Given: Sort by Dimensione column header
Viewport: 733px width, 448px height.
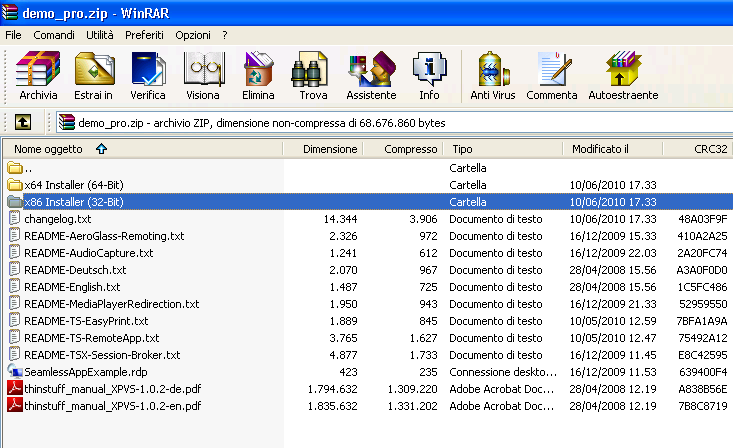Looking at the screenshot, I should 323,149.
